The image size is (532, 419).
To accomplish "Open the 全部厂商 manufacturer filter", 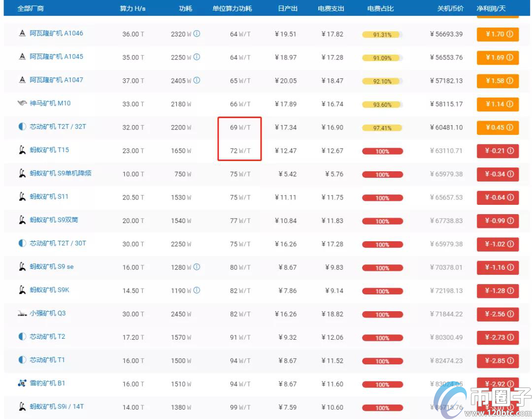I will pyautogui.click(x=31, y=8).
